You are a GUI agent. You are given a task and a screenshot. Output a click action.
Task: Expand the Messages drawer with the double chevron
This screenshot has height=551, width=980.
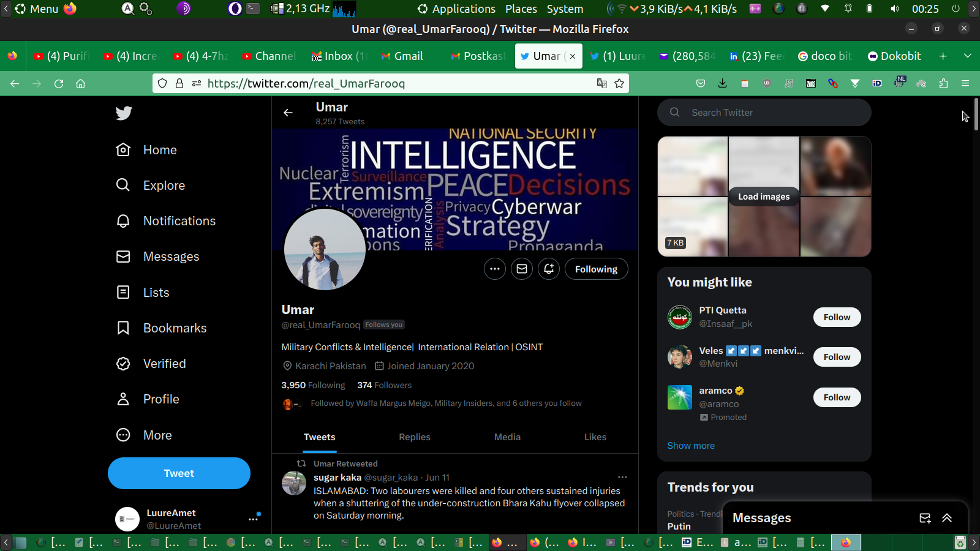[x=947, y=518]
